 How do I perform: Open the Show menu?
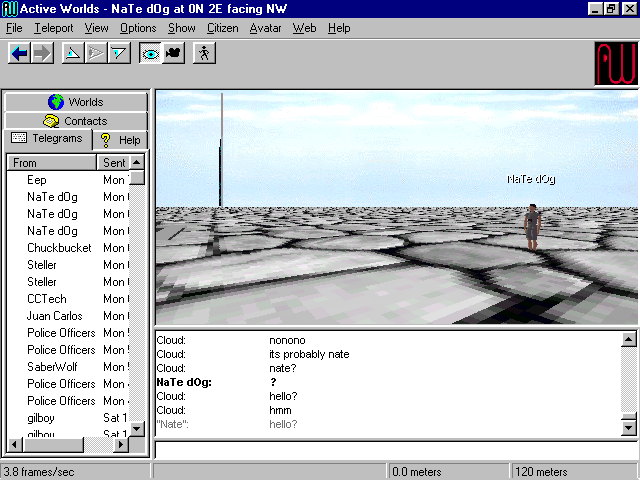click(x=182, y=28)
